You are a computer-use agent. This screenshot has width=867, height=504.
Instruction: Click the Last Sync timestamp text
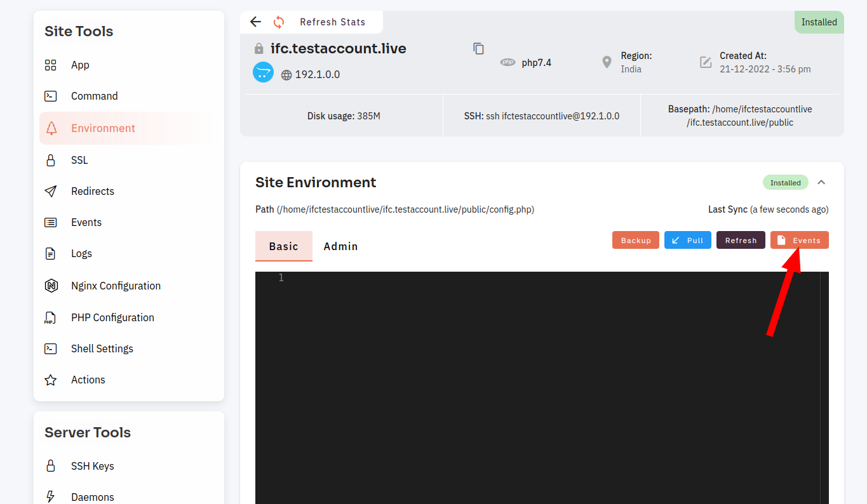(x=769, y=209)
